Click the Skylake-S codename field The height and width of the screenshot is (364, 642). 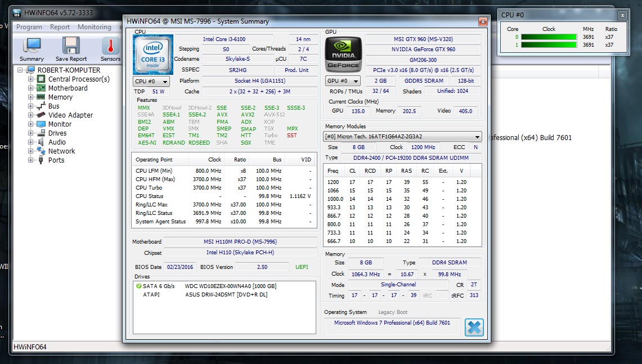[237, 59]
